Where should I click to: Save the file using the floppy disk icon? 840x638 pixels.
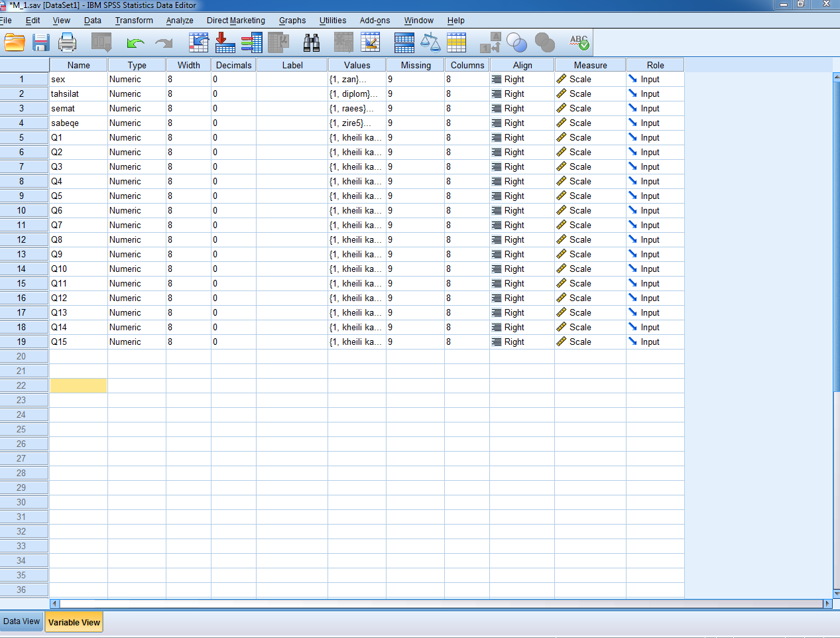[x=41, y=43]
